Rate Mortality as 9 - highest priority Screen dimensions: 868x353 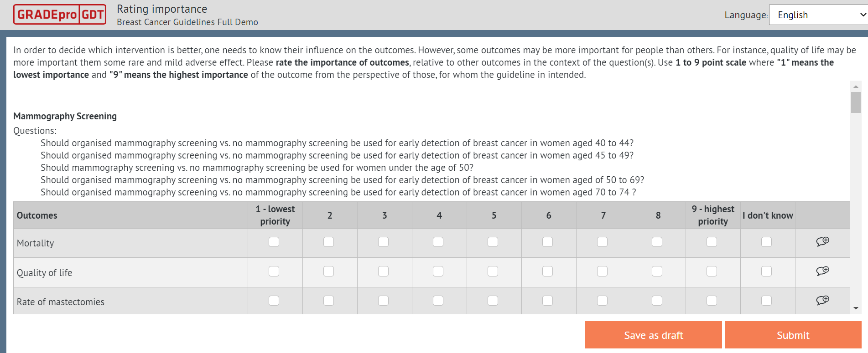pyautogui.click(x=712, y=242)
